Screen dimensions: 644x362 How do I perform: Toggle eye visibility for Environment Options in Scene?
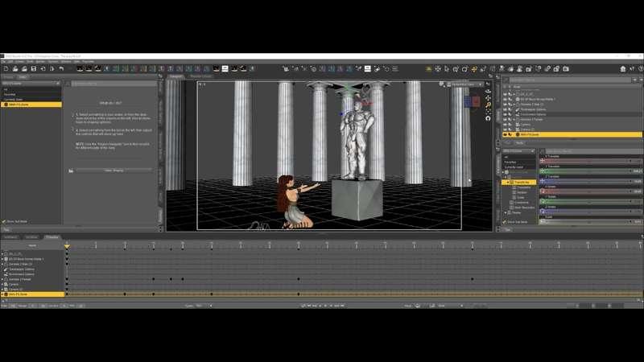(505, 114)
